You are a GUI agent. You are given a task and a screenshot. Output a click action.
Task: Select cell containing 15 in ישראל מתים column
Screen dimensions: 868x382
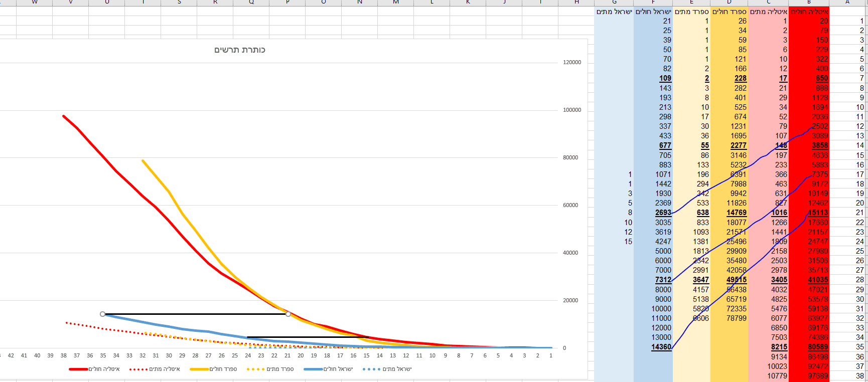(614, 242)
